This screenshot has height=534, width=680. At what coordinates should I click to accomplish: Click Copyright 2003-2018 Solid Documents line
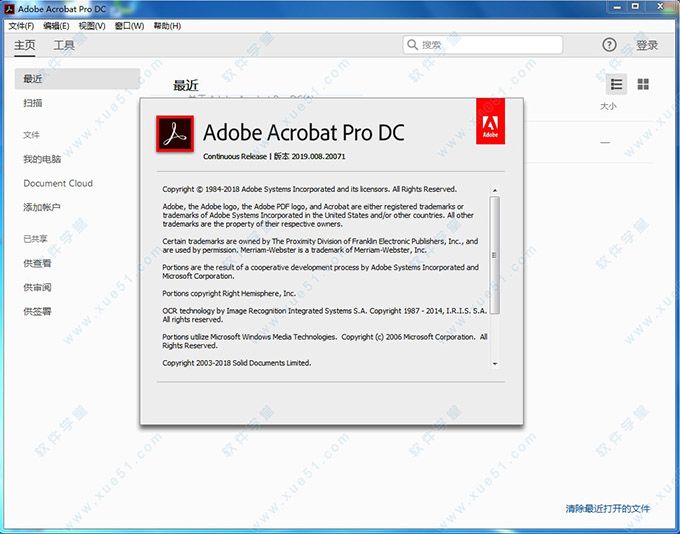point(237,363)
